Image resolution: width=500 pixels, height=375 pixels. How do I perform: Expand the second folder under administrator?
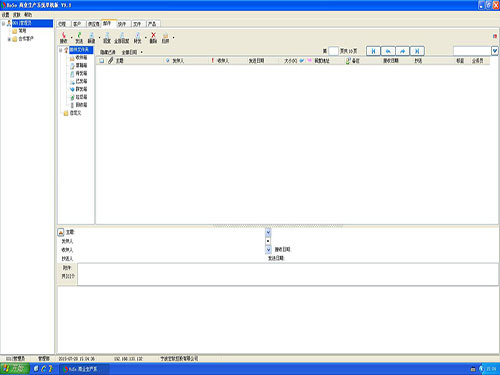[x=9, y=39]
